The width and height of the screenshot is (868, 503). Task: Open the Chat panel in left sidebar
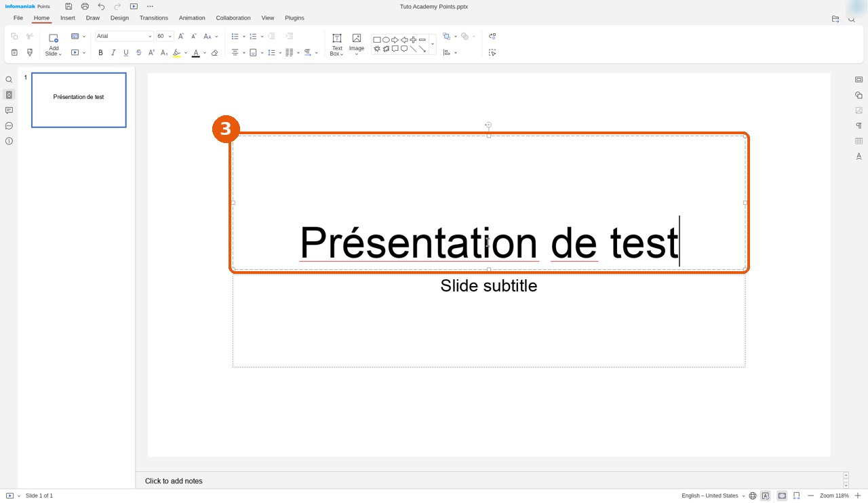click(9, 126)
